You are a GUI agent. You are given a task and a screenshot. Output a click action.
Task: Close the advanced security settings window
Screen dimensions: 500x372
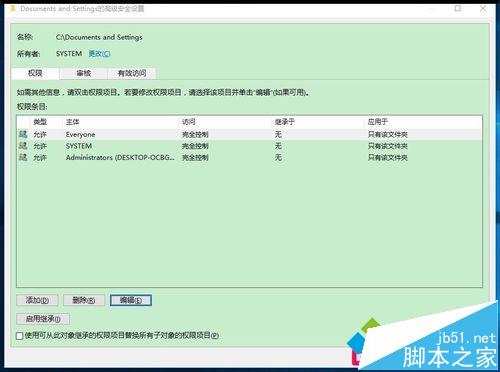pos(483,8)
